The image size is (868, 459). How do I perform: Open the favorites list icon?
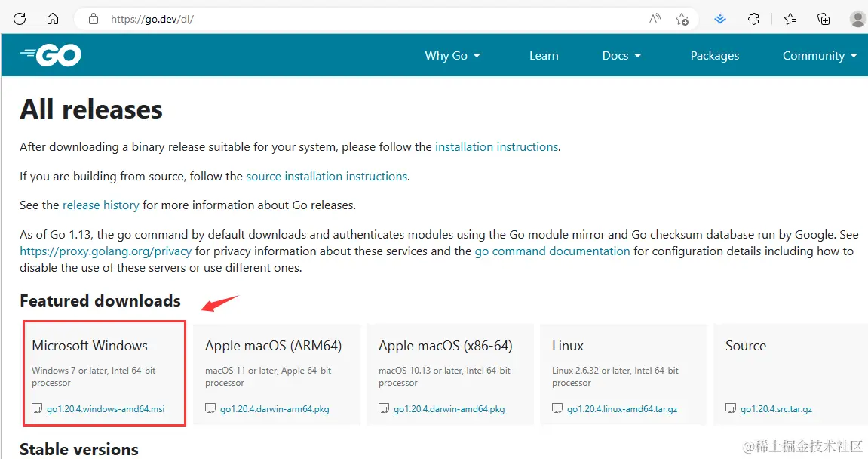click(790, 19)
